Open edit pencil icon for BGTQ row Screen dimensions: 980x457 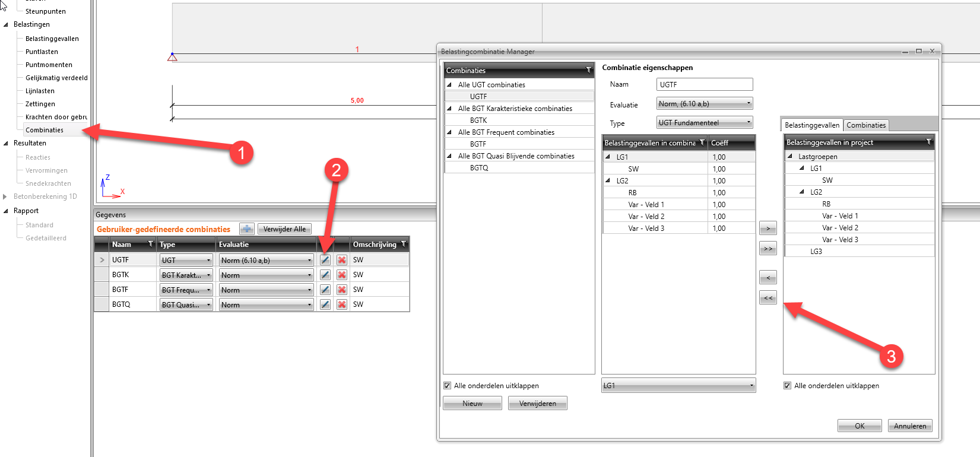[x=325, y=304]
